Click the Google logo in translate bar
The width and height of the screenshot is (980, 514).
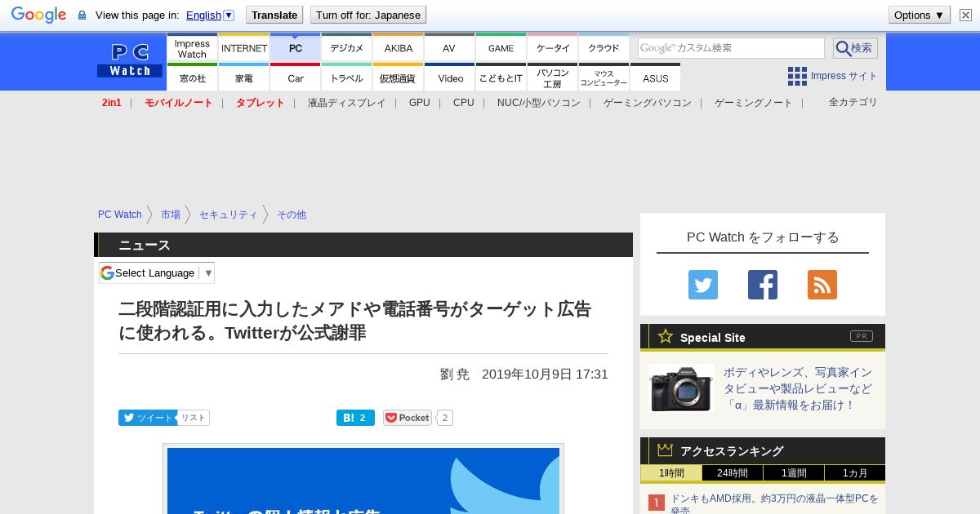(x=38, y=15)
